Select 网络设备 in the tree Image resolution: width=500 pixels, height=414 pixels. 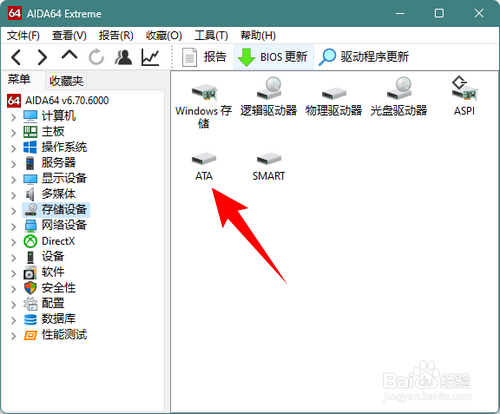point(55,225)
